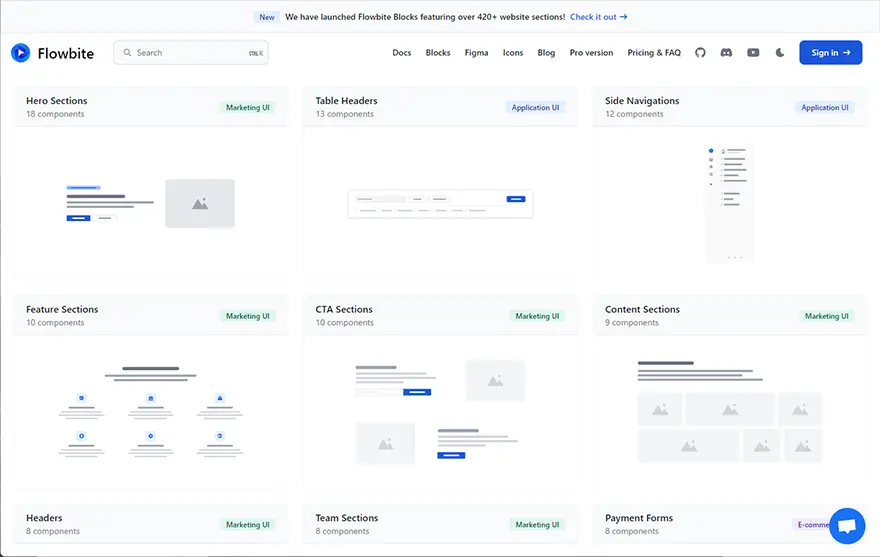Open the Blog menu item
Image resolution: width=880 pixels, height=557 pixels.
[546, 53]
